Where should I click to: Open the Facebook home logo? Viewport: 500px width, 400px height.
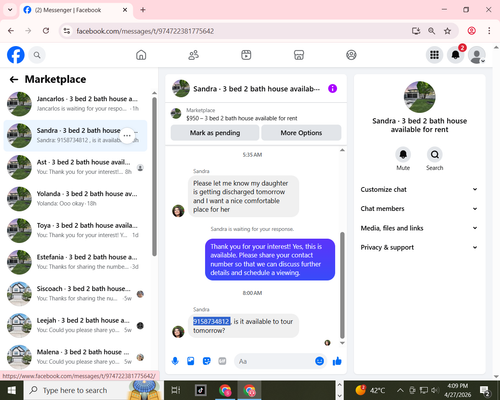coord(16,55)
